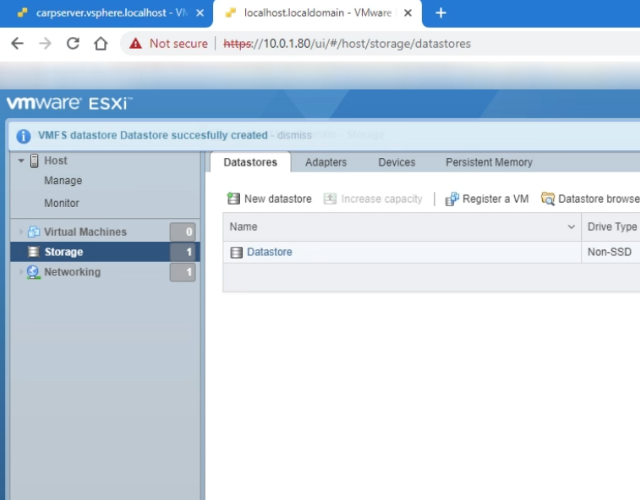Click the Increase capacity icon

tap(330, 199)
